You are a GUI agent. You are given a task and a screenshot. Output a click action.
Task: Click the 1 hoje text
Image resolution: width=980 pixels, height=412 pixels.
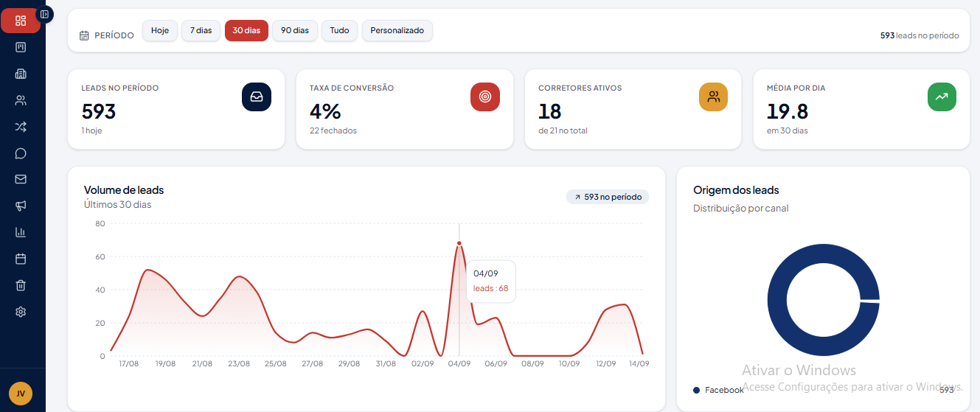point(91,130)
